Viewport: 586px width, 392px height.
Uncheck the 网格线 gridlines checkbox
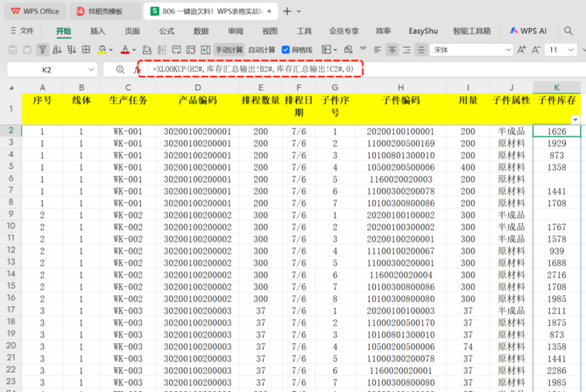click(x=286, y=50)
